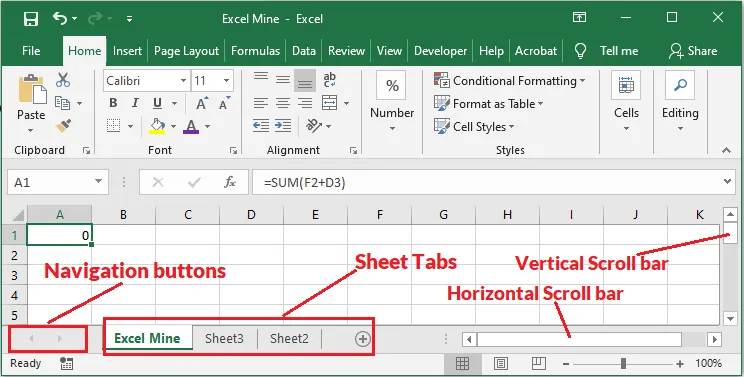The width and height of the screenshot is (744, 377).
Task: Open Ribbon Display Options
Action: coord(579,18)
